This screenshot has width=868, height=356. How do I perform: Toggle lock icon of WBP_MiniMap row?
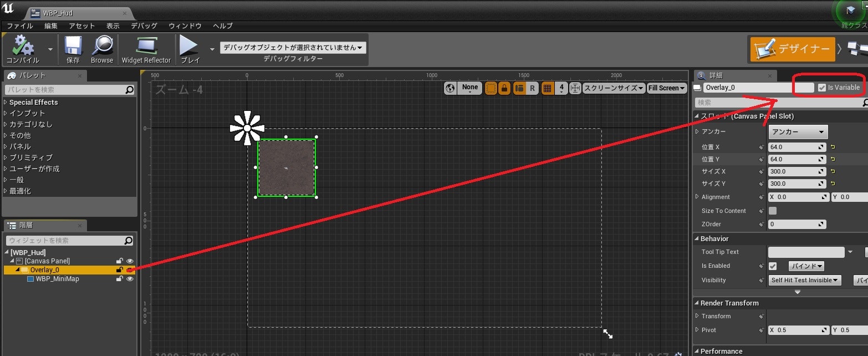[119, 279]
